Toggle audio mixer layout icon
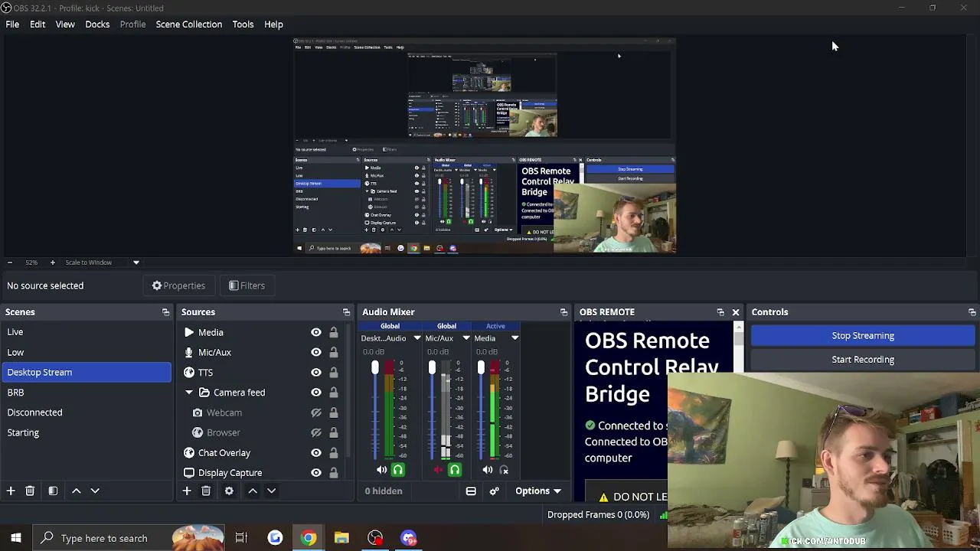This screenshot has height=551, width=980. (471, 491)
